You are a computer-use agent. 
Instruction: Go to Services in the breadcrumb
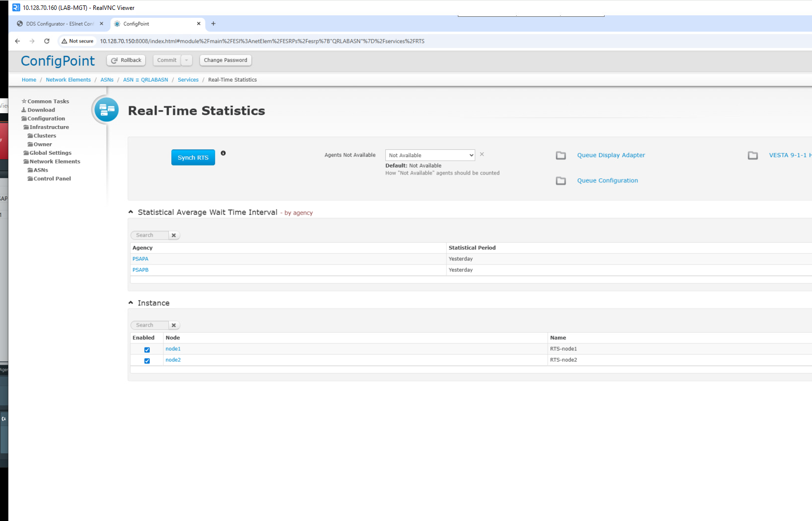(x=188, y=80)
